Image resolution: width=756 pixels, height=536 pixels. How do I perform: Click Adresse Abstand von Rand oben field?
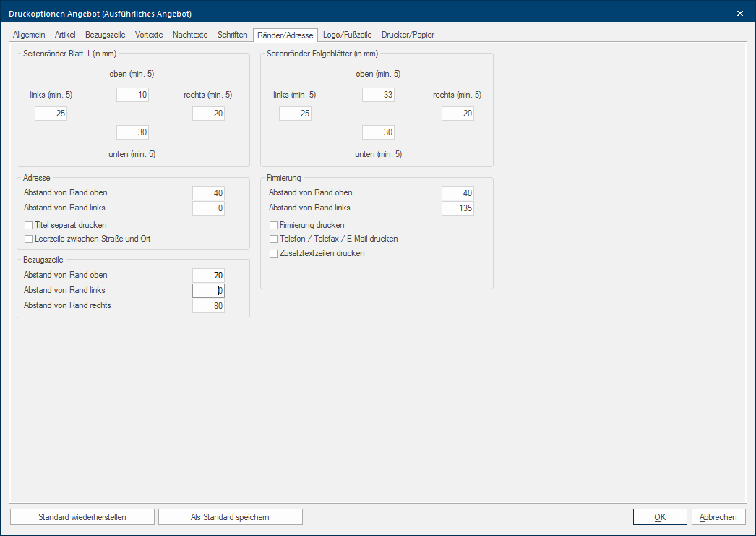click(208, 193)
